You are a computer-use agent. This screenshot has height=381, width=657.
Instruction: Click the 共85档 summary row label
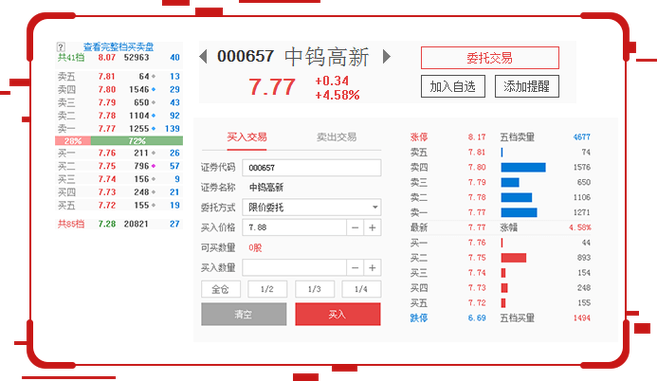71,224
